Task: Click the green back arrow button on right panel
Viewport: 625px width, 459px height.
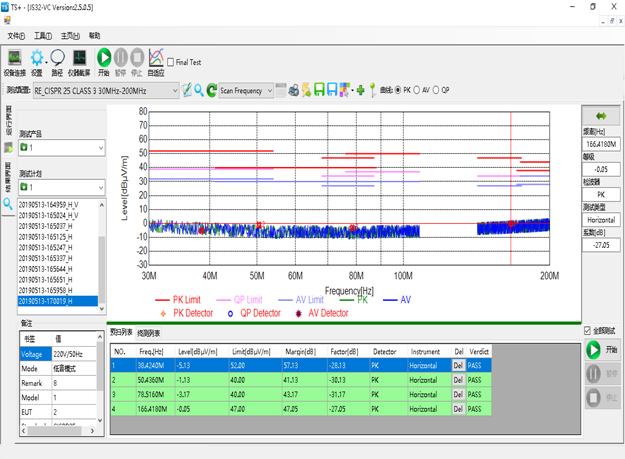Action: click(600, 116)
